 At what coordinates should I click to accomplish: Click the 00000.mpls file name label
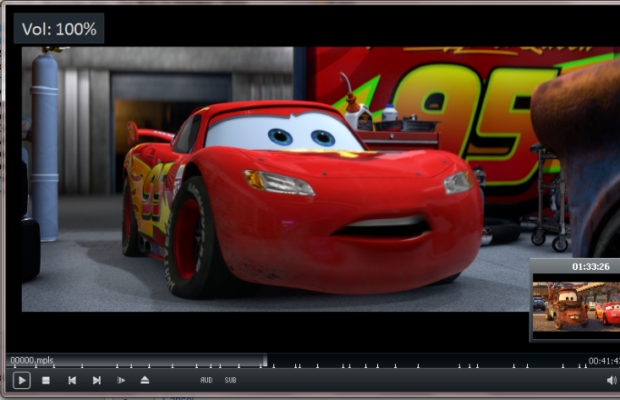pos(32,360)
